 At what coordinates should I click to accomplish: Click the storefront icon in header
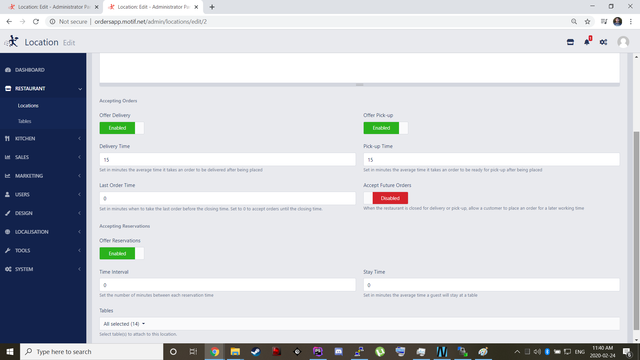point(570,42)
